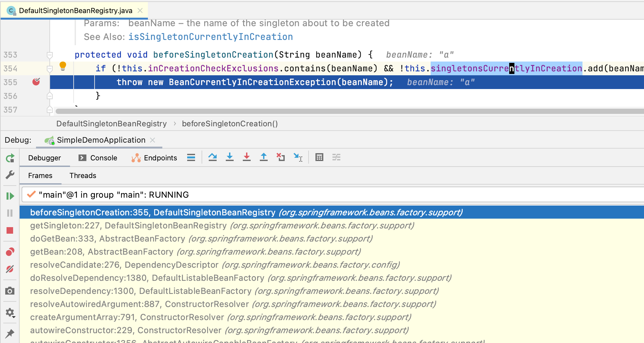
Task: Select the getSingleton:227 stack frame
Action: pyautogui.click(x=332, y=226)
